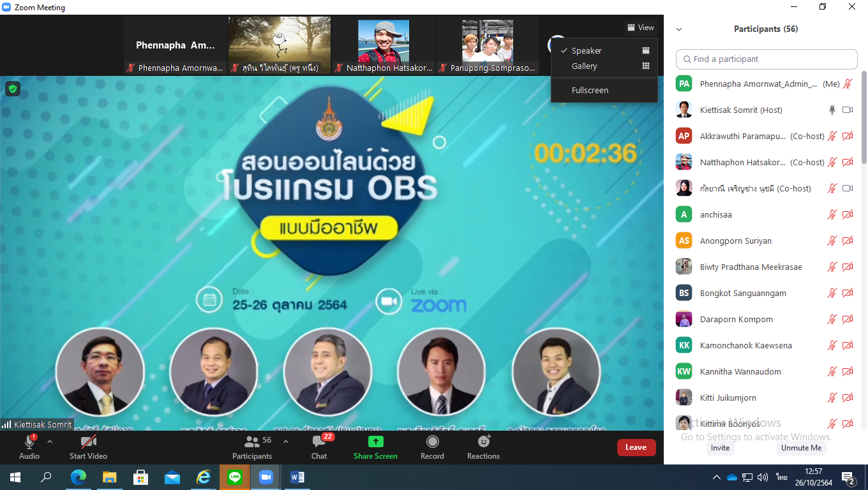Click the taskbar volume speaker icon

763,477
